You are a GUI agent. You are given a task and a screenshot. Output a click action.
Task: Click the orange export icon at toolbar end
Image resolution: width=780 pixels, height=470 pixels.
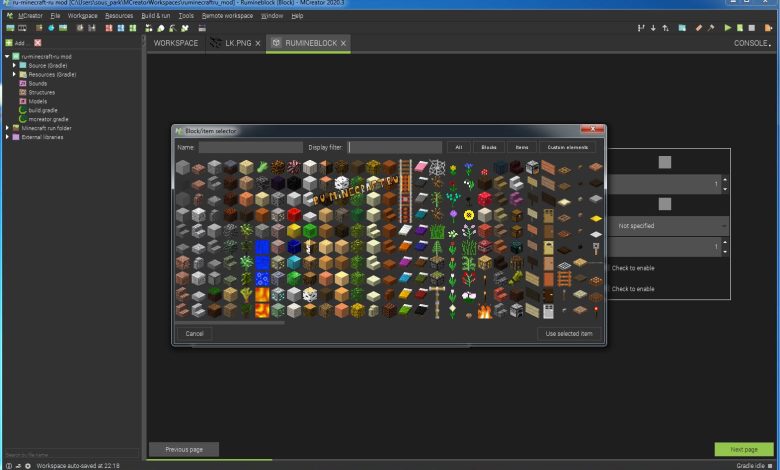coord(767,28)
